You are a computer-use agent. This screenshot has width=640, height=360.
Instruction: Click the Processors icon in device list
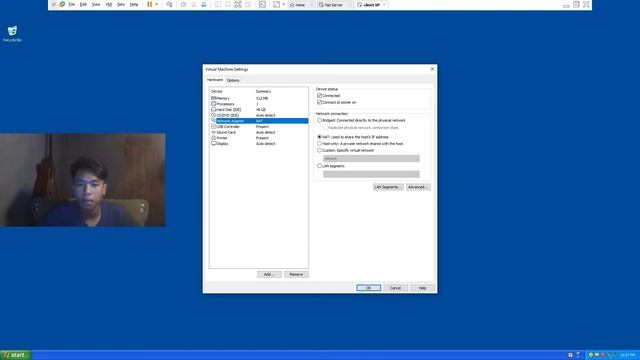click(213, 104)
